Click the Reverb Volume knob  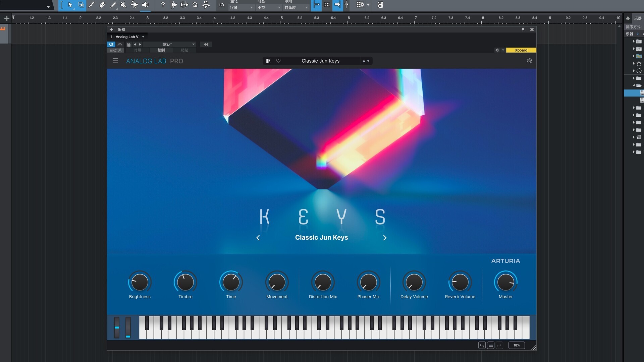point(460,282)
